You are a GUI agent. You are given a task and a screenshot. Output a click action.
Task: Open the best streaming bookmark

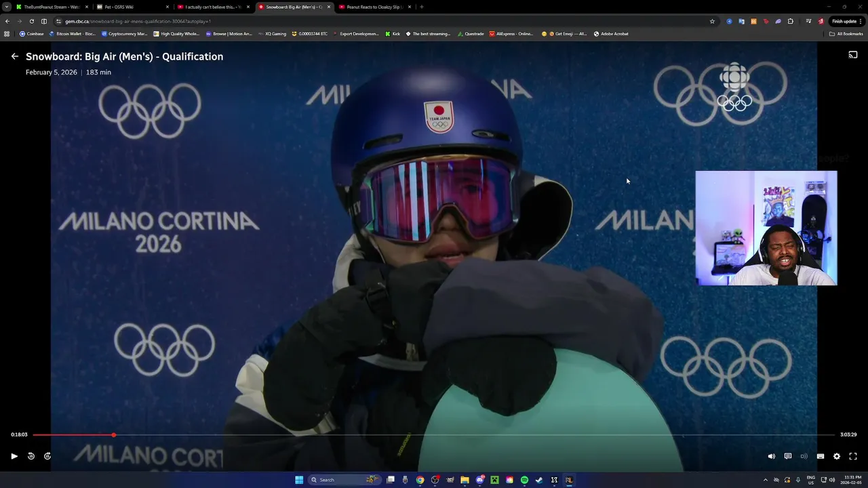428,33
